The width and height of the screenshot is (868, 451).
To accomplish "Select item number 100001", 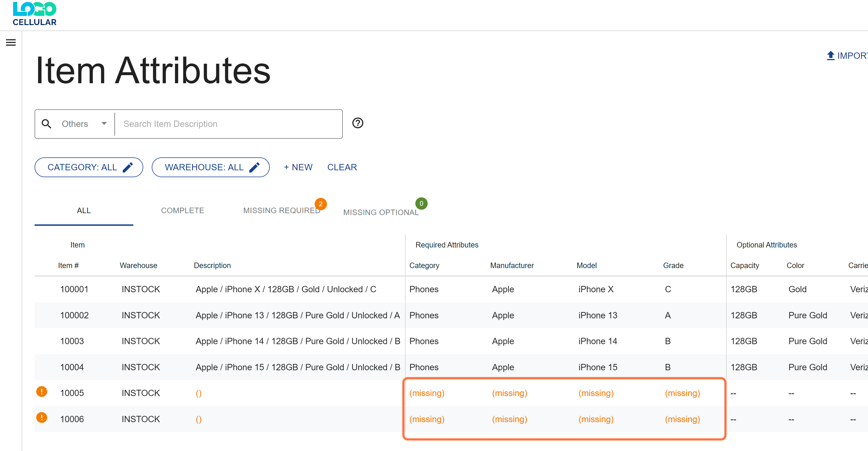I will pyautogui.click(x=74, y=289).
